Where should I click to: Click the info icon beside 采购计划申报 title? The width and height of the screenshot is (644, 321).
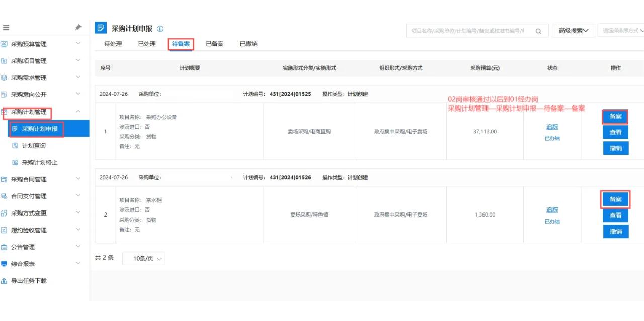(160, 29)
